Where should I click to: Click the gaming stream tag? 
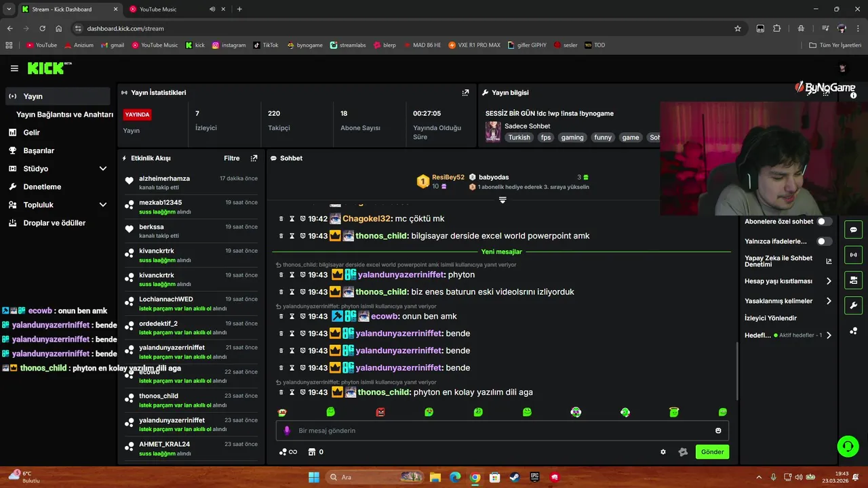[572, 138]
